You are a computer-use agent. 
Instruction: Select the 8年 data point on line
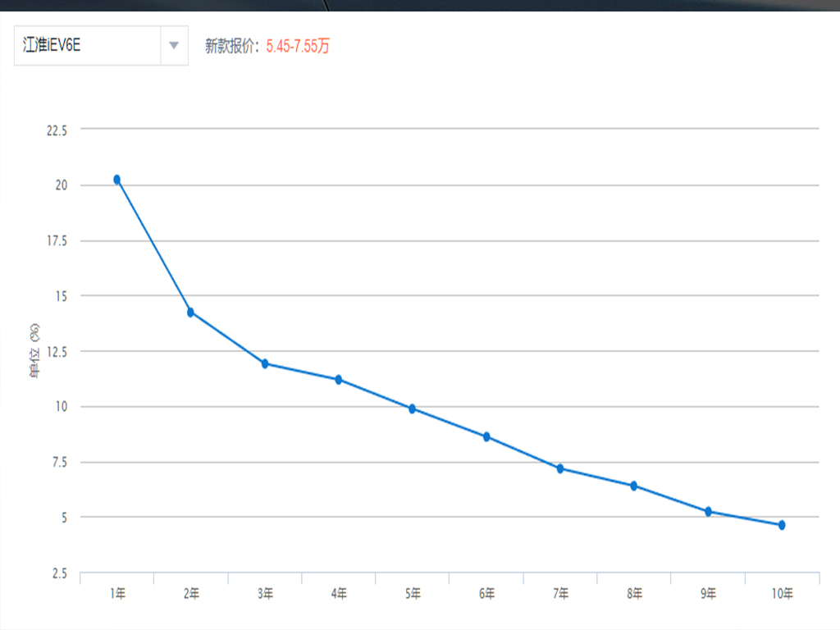(634, 486)
